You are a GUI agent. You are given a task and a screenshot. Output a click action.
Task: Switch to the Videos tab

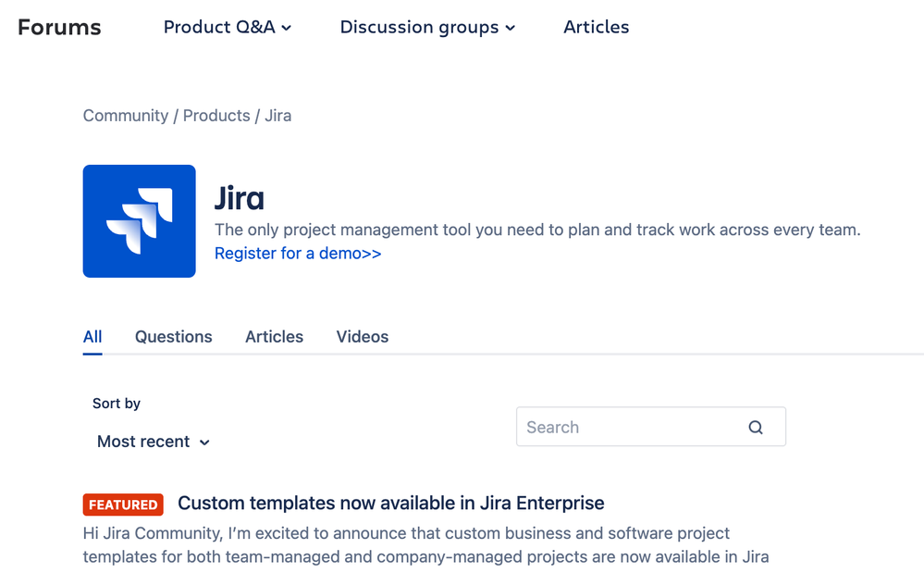pyautogui.click(x=363, y=337)
